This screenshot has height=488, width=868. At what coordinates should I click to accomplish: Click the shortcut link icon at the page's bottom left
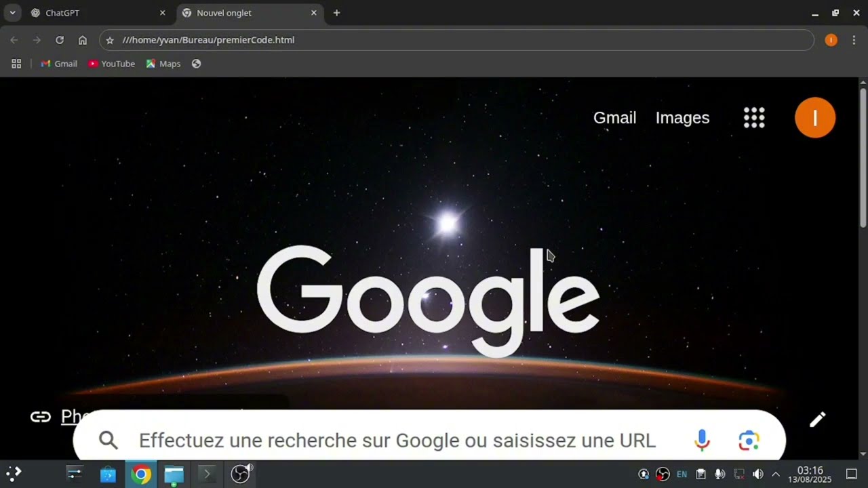pyautogui.click(x=41, y=417)
